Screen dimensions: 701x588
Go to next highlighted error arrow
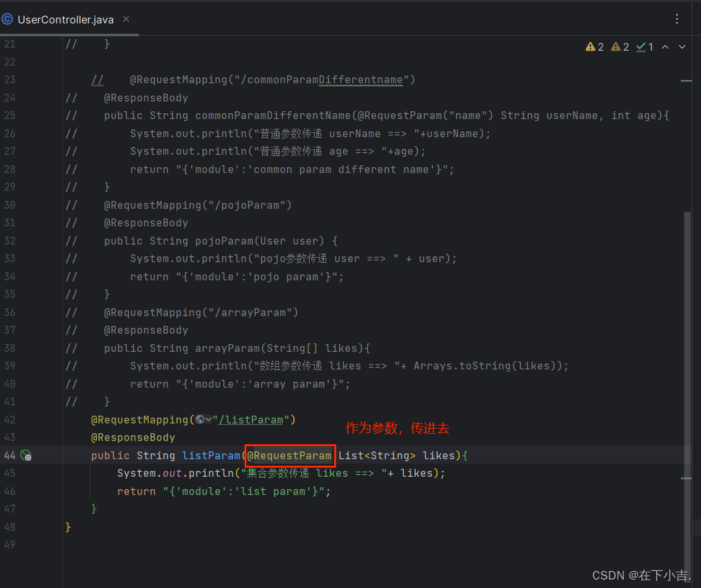[x=682, y=47]
